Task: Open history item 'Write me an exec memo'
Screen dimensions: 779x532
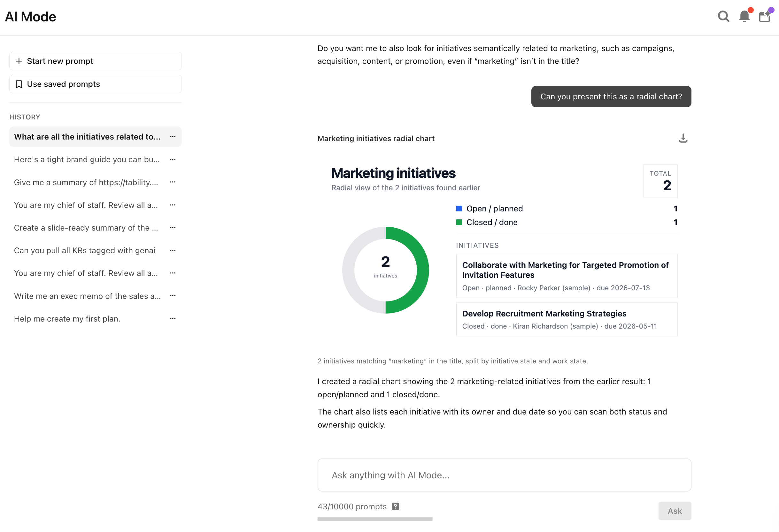Action: (87, 296)
